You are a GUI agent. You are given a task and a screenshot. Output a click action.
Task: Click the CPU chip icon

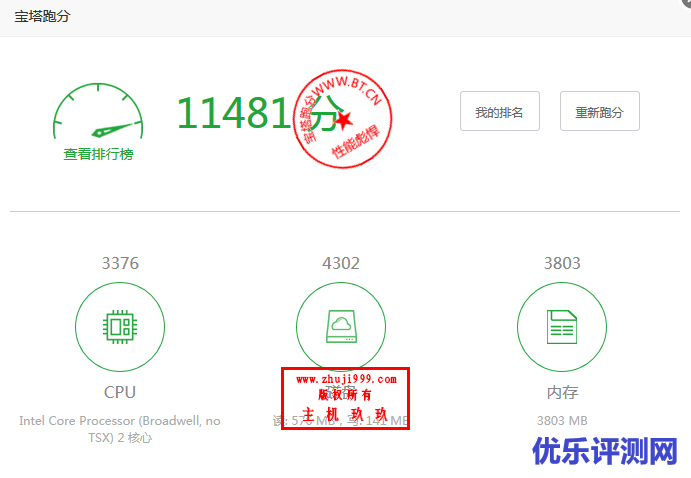click(x=120, y=327)
